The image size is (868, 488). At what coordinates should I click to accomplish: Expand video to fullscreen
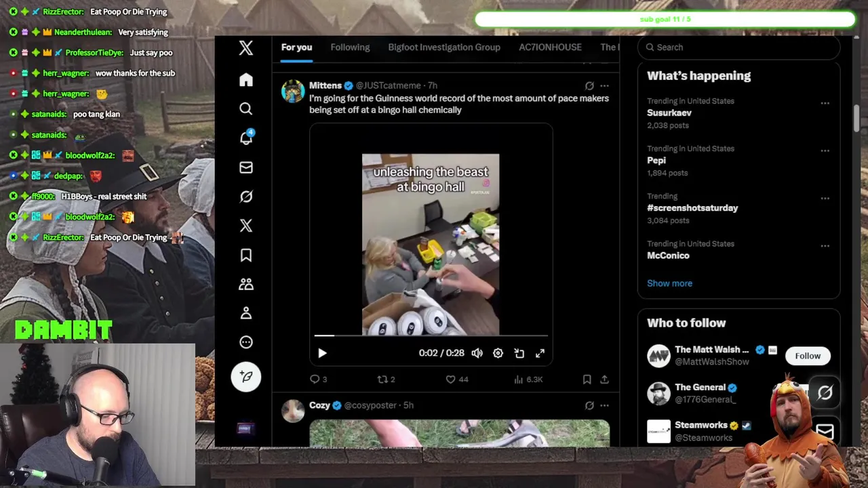(x=540, y=353)
